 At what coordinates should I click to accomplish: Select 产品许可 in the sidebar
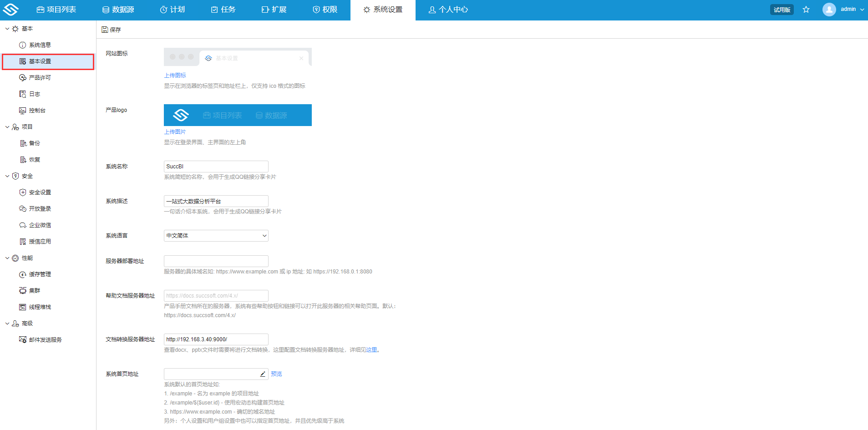pyautogui.click(x=40, y=77)
